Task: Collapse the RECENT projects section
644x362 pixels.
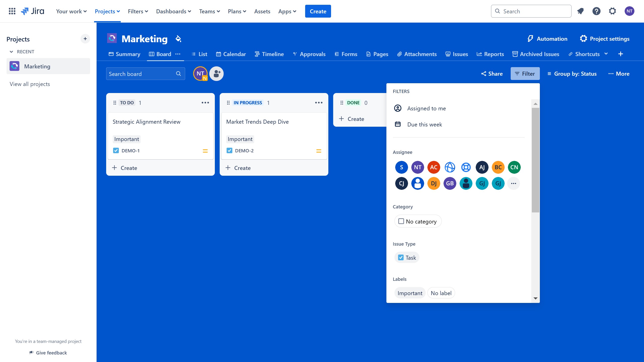Action: [11, 52]
